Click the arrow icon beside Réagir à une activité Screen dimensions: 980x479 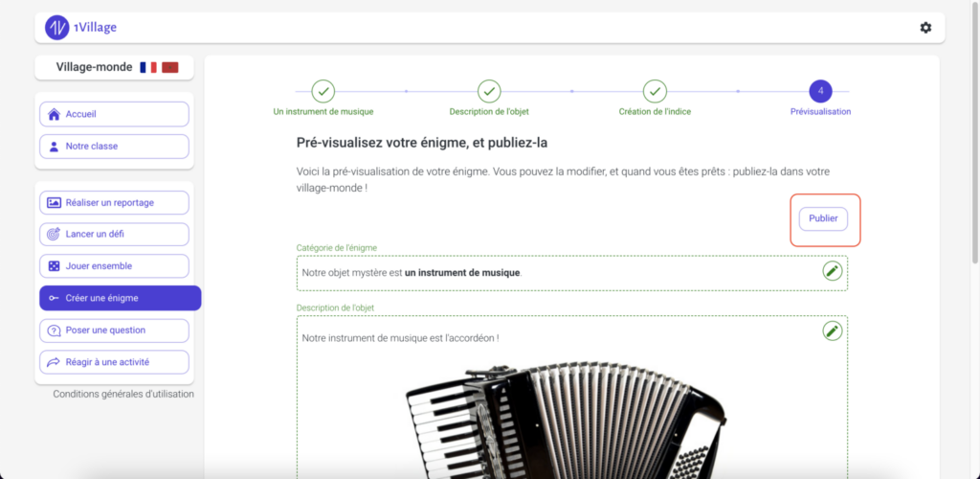click(54, 362)
